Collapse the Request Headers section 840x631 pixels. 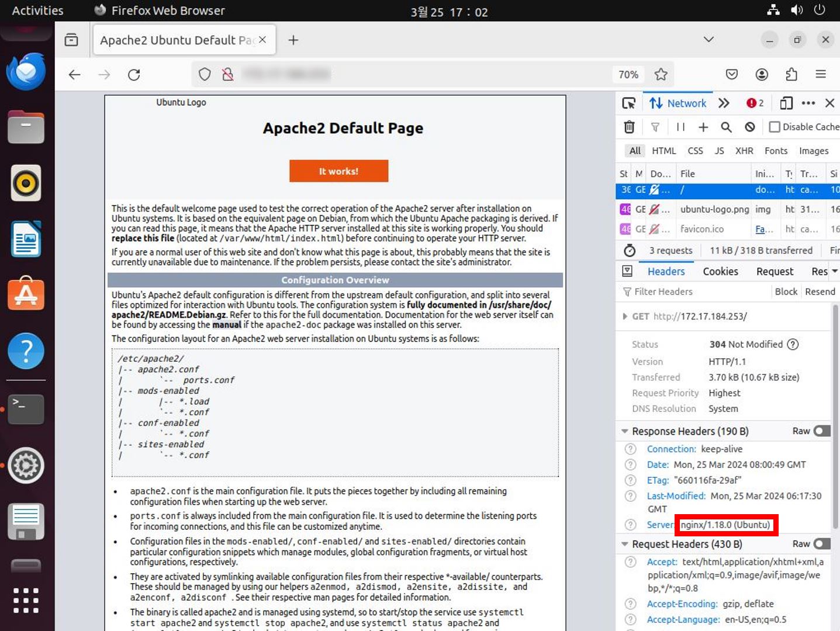(x=624, y=544)
